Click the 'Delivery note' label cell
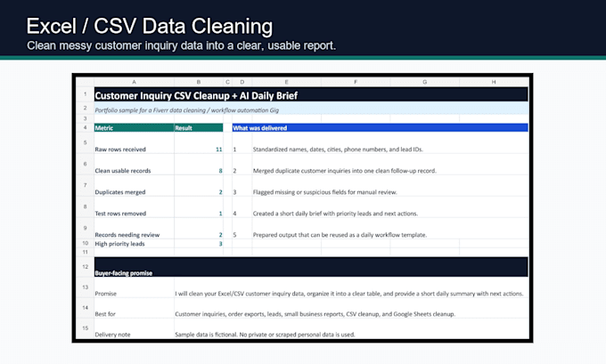This screenshot has height=364, width=606. [134, 328]
